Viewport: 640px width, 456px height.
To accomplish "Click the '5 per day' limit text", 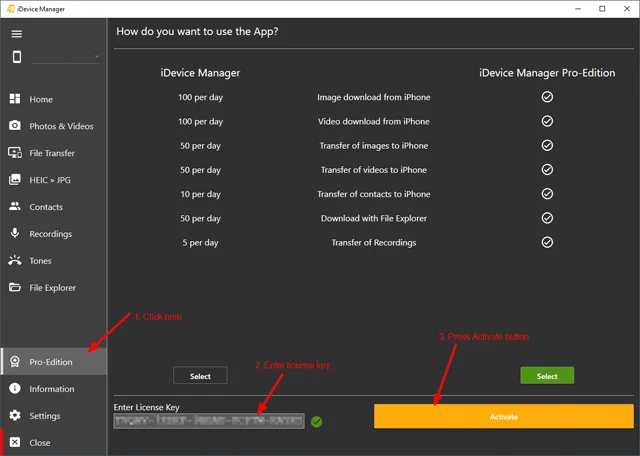I will (x=200, y=243).
